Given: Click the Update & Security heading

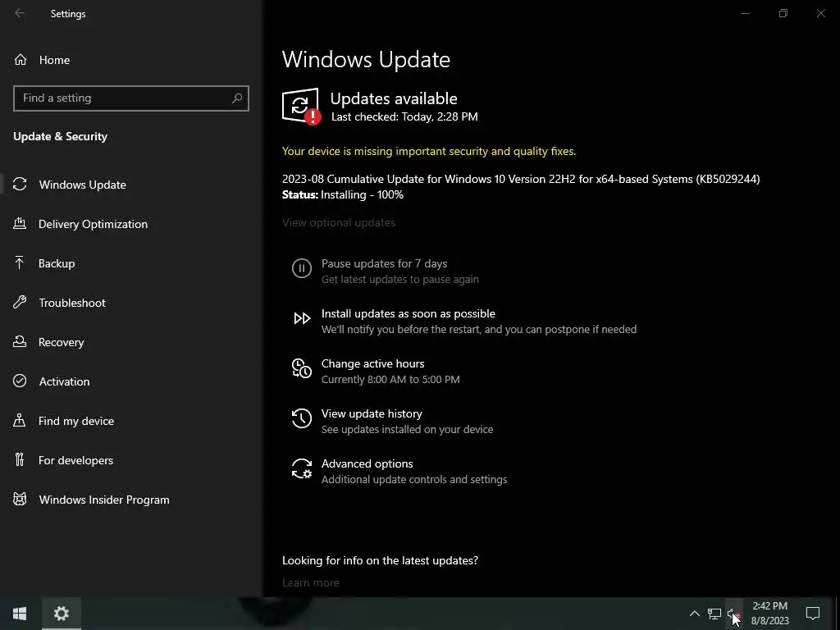Looking at the screenshot, I should point(60,137).
